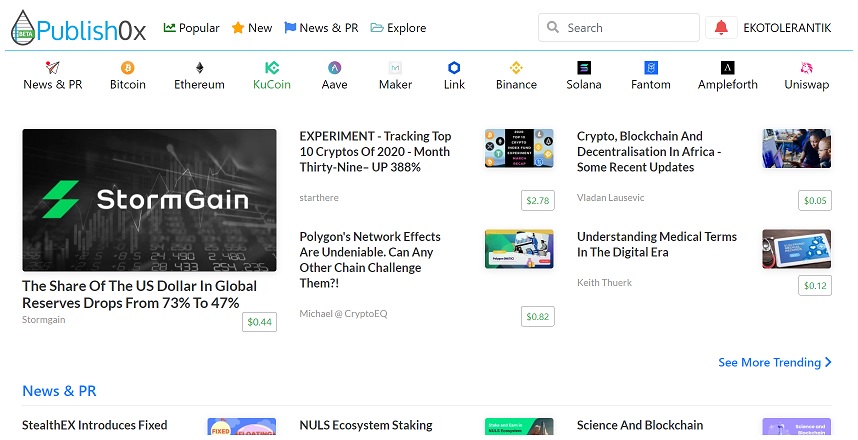Go to the New posts tab

251,28
